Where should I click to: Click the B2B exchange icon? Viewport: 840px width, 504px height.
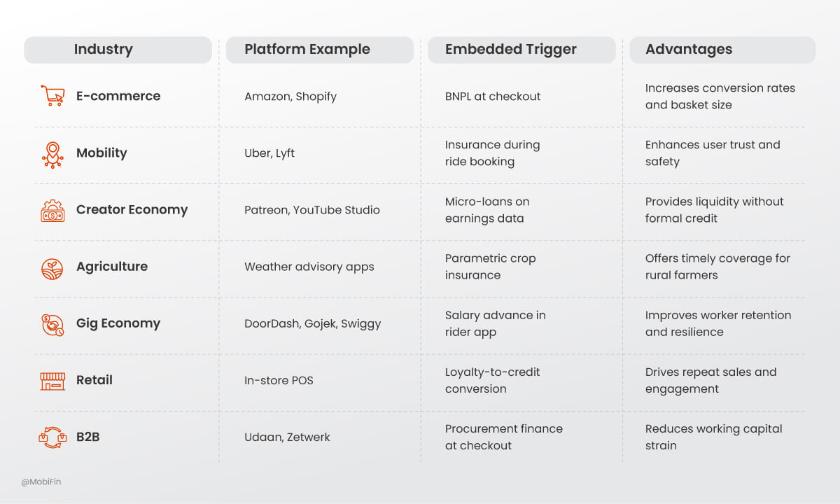52,437
